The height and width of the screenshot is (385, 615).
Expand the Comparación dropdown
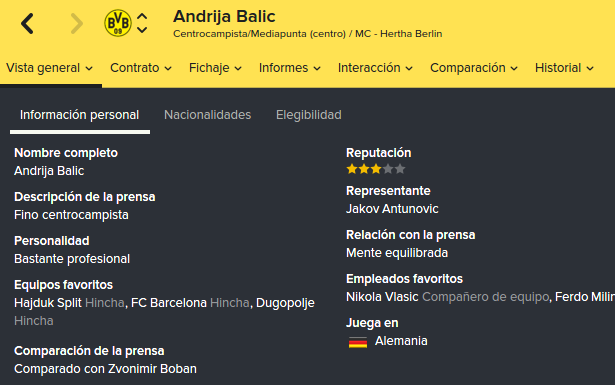(x=474, y=68)
